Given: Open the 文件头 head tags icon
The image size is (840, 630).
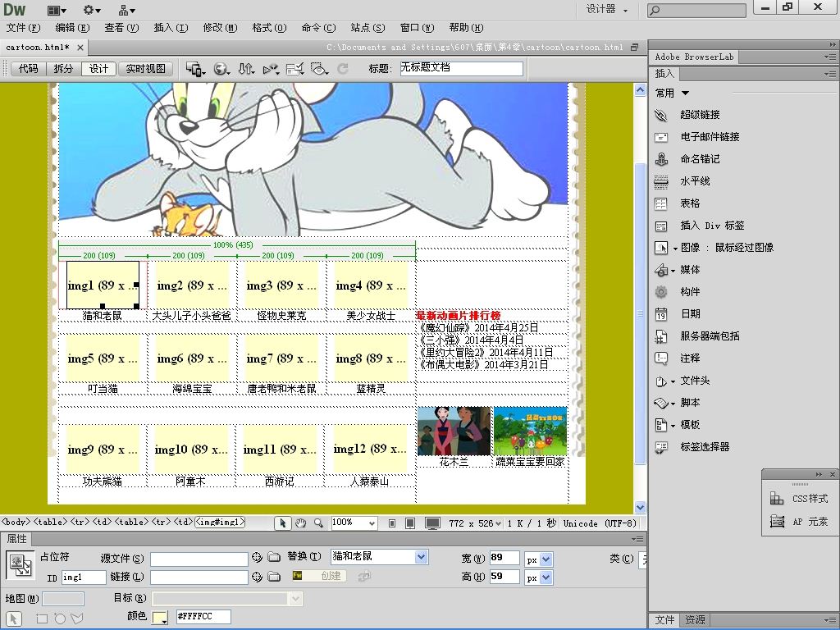Looking at the screenshot, I should coord(661,381).
